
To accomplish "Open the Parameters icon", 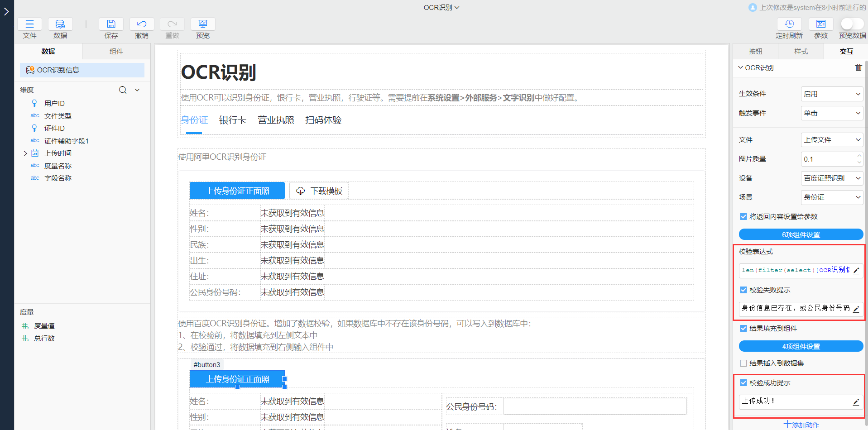I will tap(820, 24).
